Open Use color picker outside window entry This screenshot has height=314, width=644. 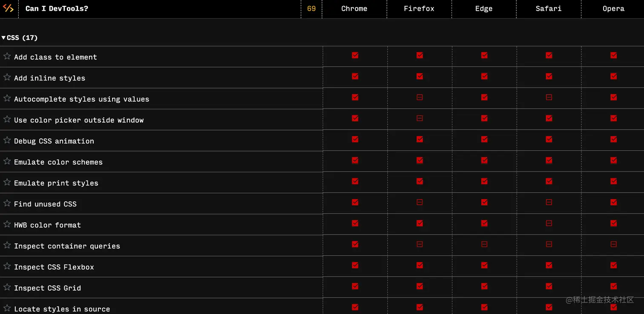point(79,120)
